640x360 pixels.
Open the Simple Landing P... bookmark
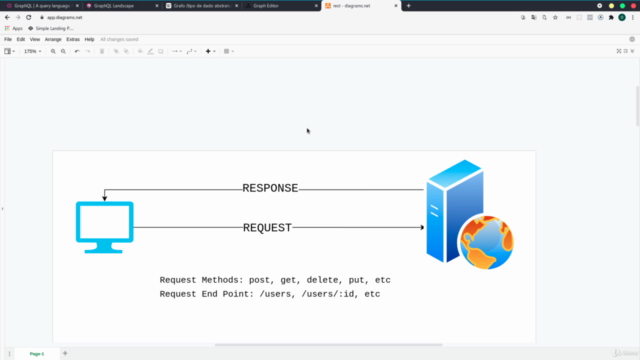point(51,29)
